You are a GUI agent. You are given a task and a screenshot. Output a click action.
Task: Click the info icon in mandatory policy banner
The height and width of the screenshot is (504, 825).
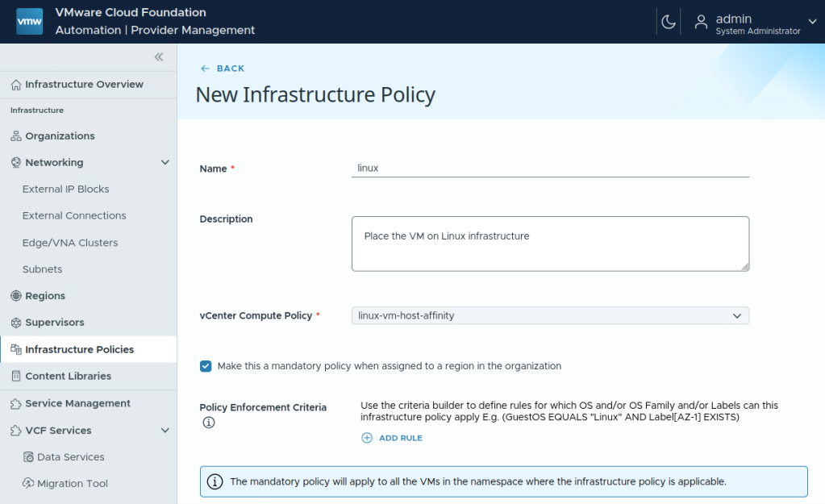coord(215,481)
